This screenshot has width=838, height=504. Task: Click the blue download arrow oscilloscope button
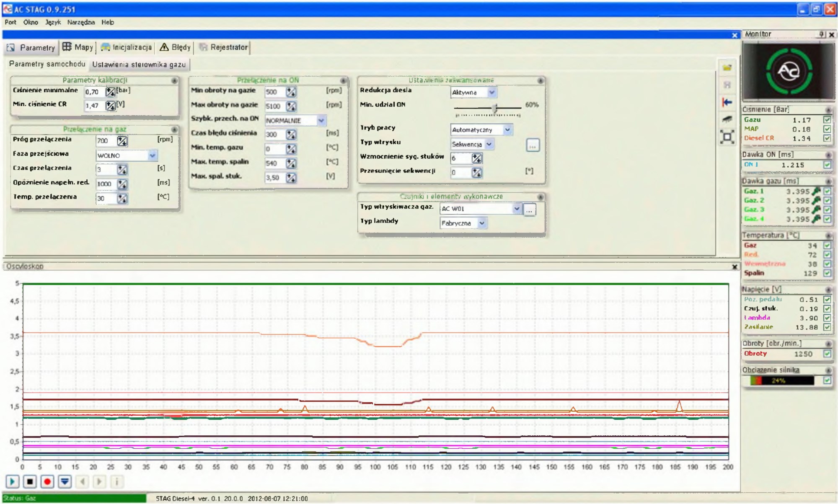coord(65,481)
